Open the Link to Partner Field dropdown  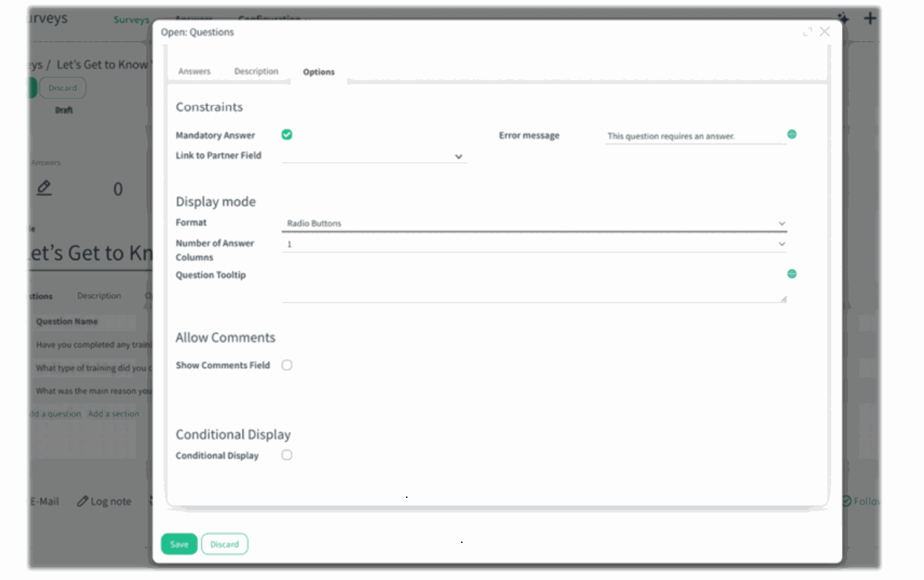(374, 156)
